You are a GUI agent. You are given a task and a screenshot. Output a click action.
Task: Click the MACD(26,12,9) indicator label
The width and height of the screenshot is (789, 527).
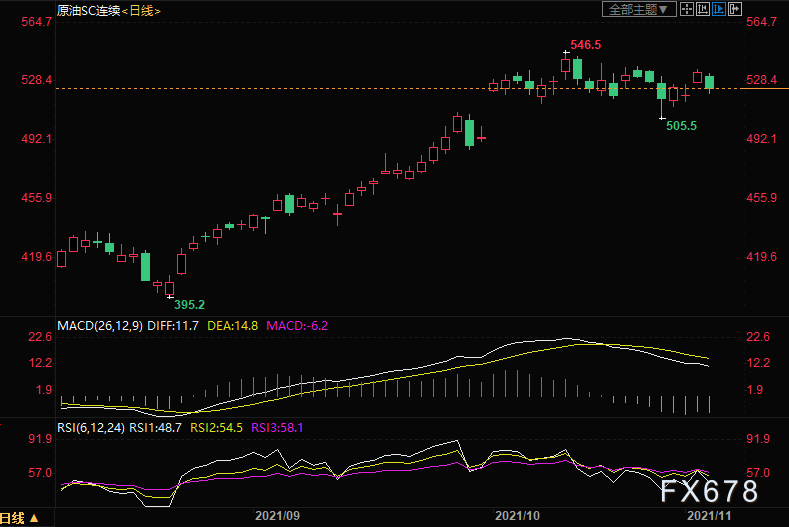coord(100,326)
